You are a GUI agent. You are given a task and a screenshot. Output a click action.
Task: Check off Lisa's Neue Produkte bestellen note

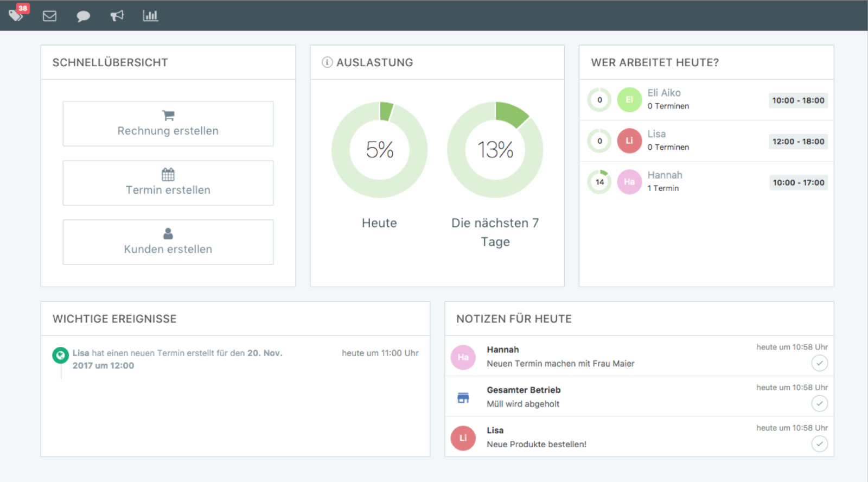point(820,444)
